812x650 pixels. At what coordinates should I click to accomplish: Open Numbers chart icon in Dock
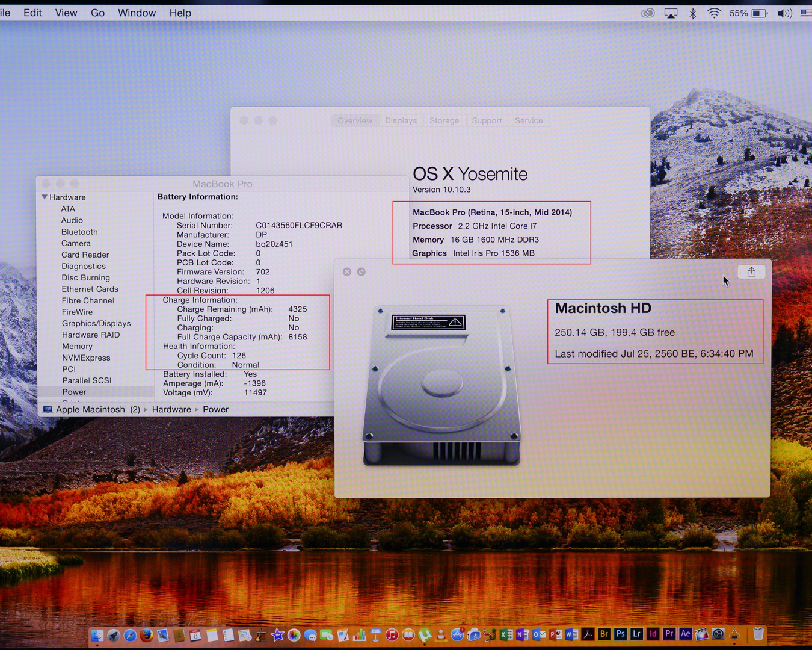coord(359,635)
